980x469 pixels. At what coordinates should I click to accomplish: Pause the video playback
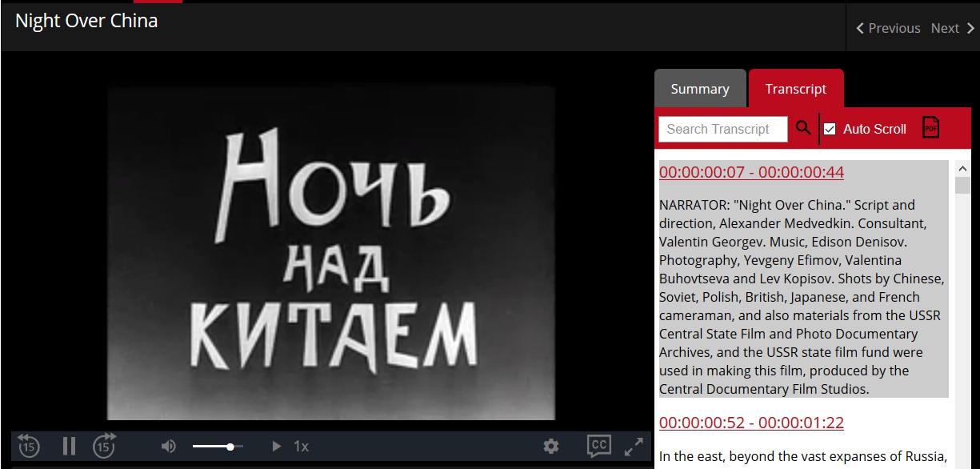pyautogui.click(x=69, y=446)
